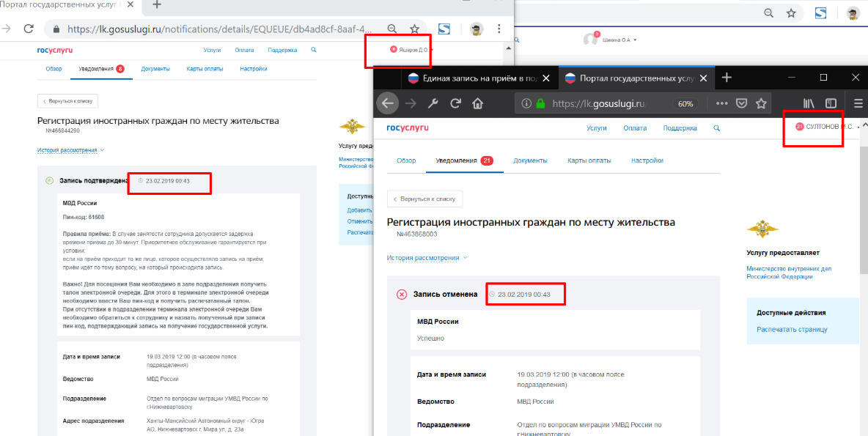This screenshot has width=868, height=436.
Task: Expand 'История рассмотрения' in left Chrome window
Action: point(71,150)
